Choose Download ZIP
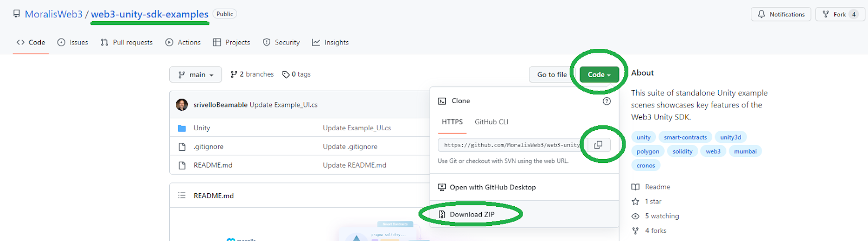 [472, 214]
